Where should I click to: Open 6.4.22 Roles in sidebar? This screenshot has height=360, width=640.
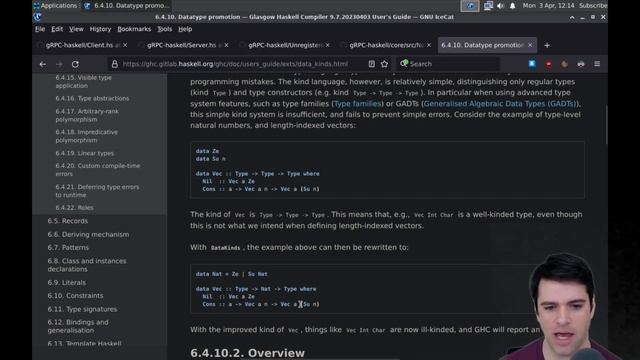(74, 208)
